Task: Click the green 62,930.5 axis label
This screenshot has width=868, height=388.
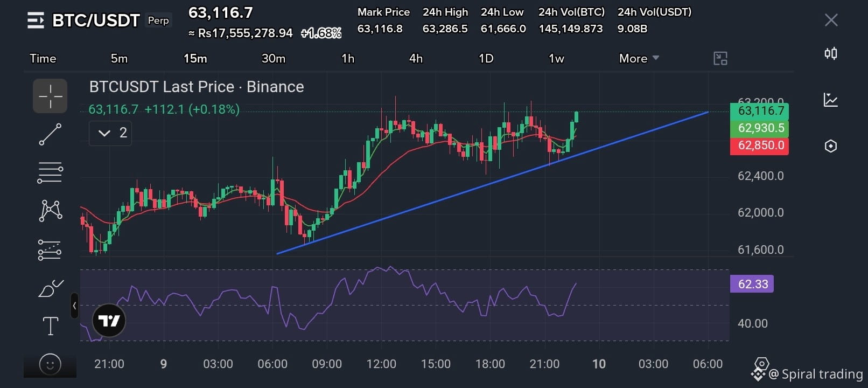Action: point(759,128)
